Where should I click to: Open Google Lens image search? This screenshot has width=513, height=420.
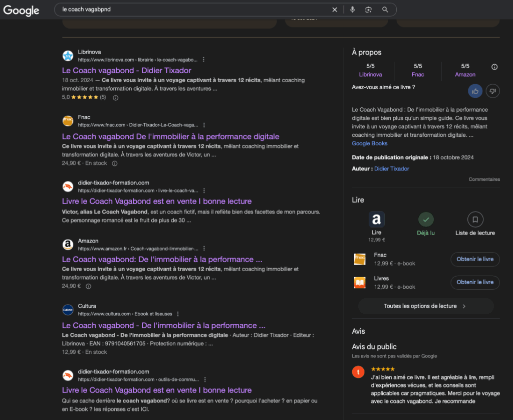pos(368,10)
